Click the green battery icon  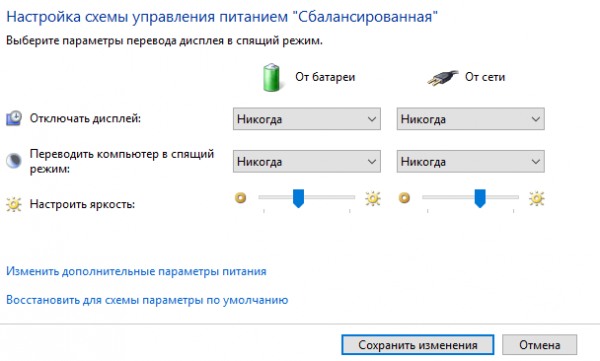pos(271,78)
